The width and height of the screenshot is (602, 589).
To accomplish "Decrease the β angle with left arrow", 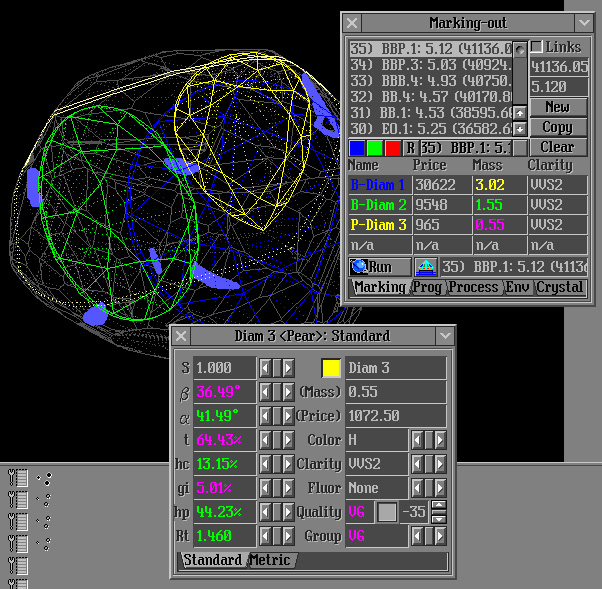I will click(x=265, y=392).
